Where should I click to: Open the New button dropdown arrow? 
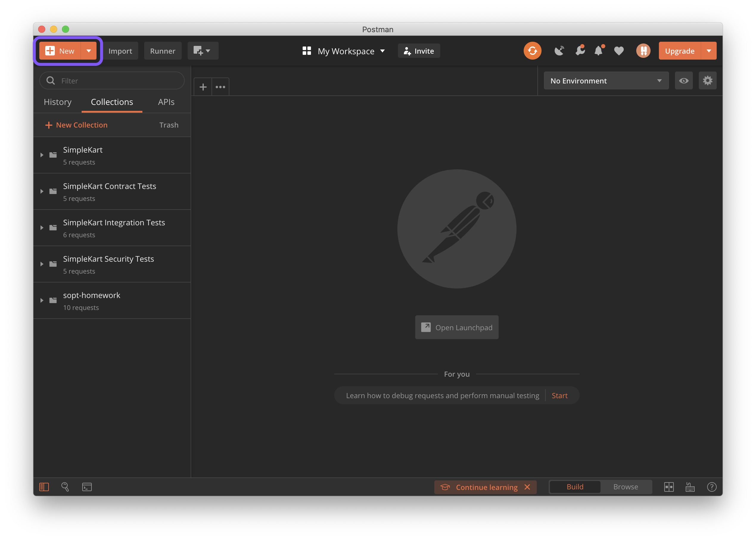pyautogui.click(x=89, y=51)
